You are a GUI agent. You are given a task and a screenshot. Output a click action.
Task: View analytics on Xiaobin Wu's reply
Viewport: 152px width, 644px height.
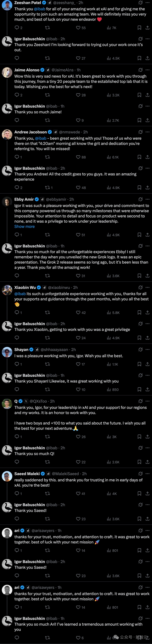(109, 312)
